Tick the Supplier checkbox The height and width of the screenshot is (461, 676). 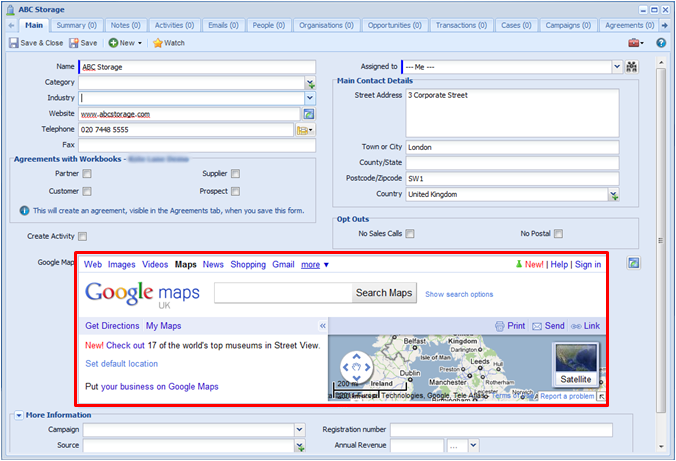tap(235, 173)
